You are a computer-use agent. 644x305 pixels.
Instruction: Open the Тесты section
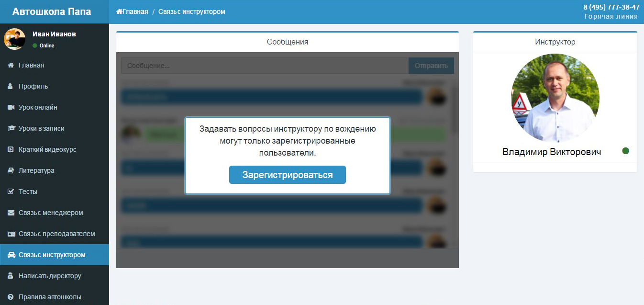tap(55, 192)
